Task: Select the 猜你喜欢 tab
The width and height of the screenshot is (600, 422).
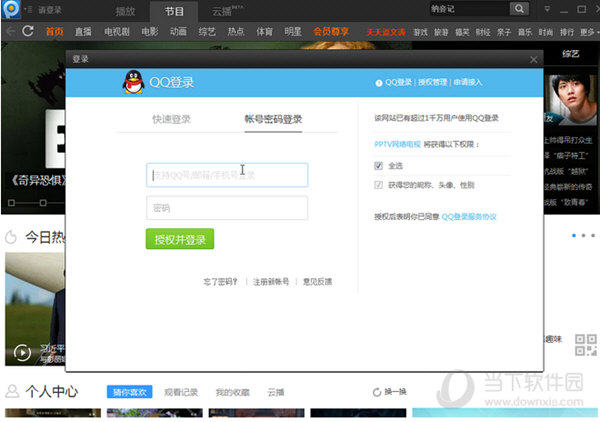Action: (x=129, y=392)
